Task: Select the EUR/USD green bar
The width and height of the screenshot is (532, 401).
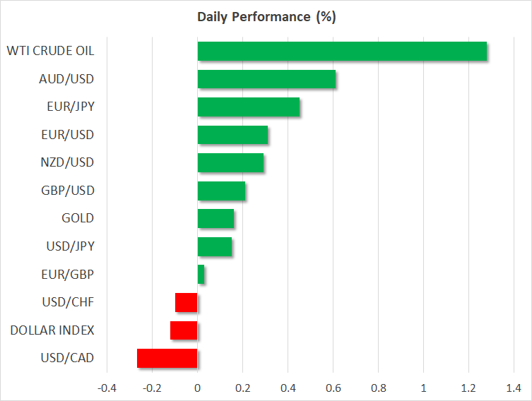Action: tap(232, 135)
